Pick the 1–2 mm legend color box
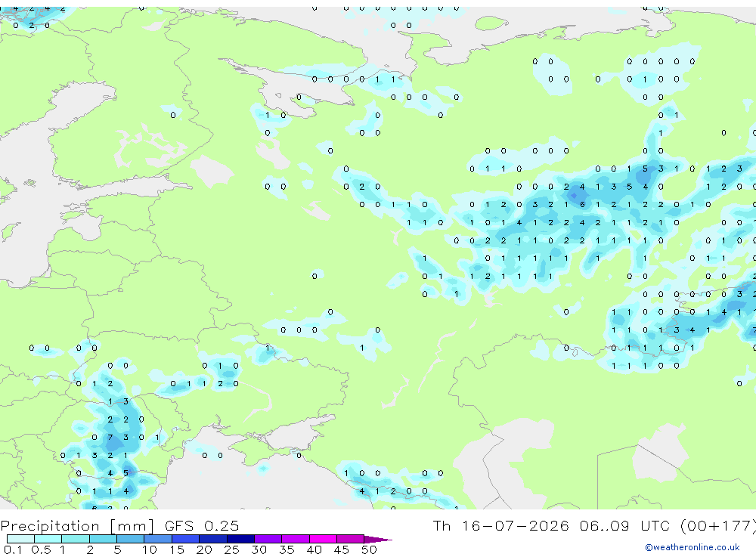 tap(76, 539)
